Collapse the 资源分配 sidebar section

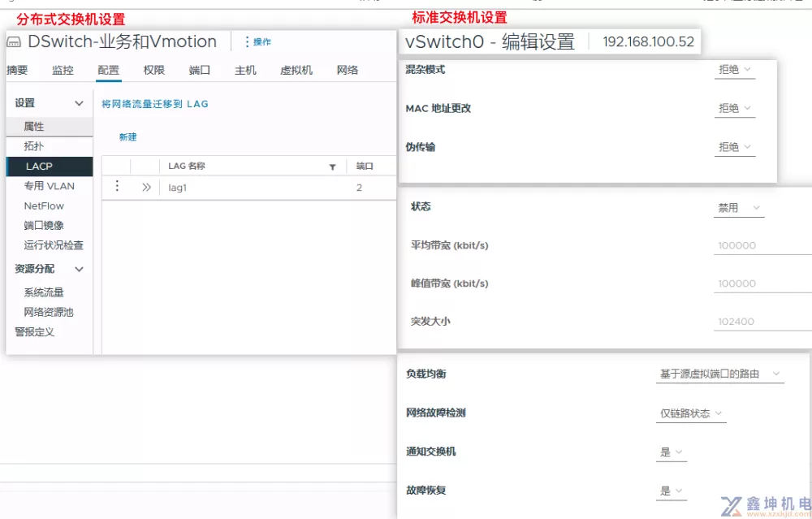[x=80, y=269]
